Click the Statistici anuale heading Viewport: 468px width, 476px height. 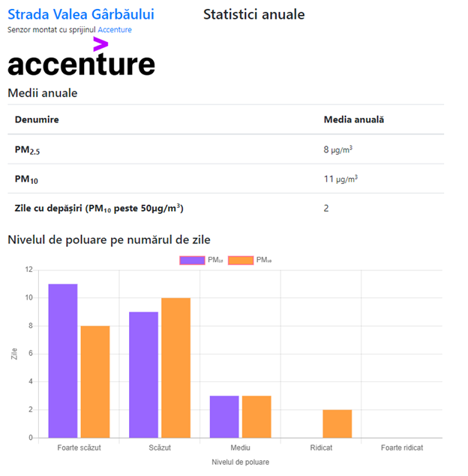[x=254, y=15]
